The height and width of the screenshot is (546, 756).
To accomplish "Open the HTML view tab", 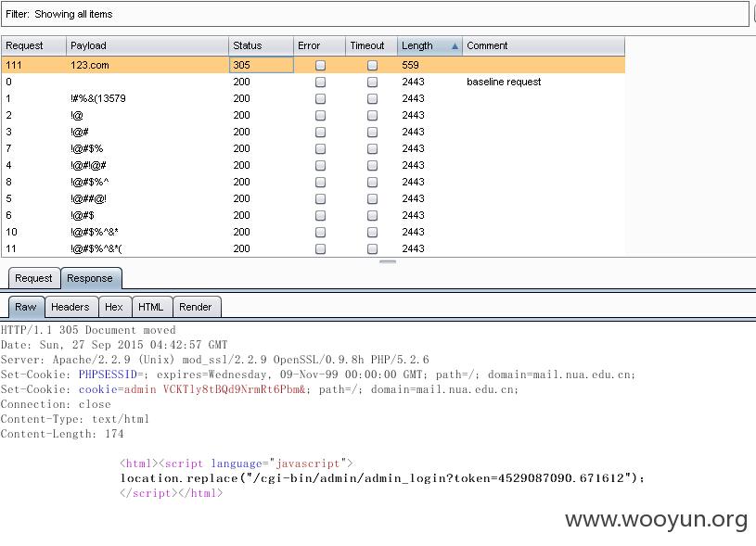I will point(151,307).
